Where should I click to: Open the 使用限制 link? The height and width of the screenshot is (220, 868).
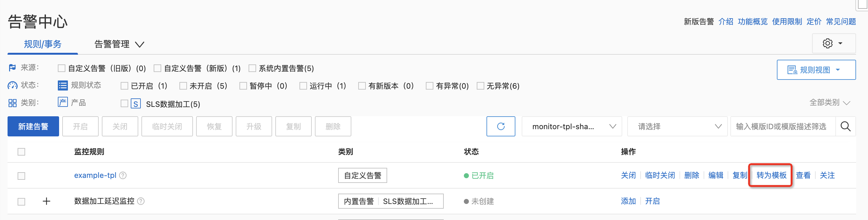(787, 22)
